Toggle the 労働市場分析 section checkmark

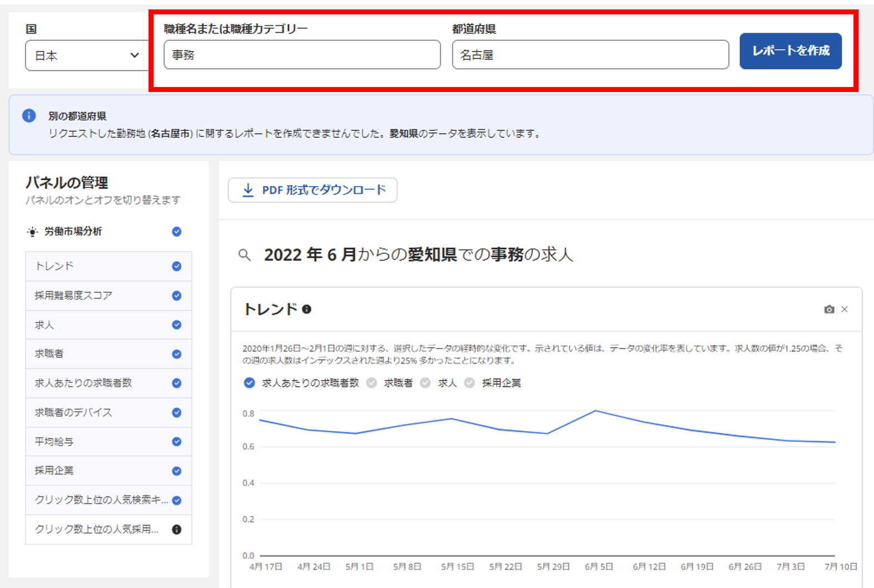tap(177, 232)
